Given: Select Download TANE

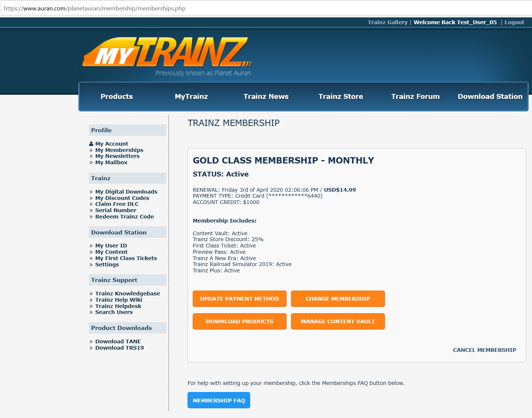Looking at the screenshot, I should (x=118, y=341).
